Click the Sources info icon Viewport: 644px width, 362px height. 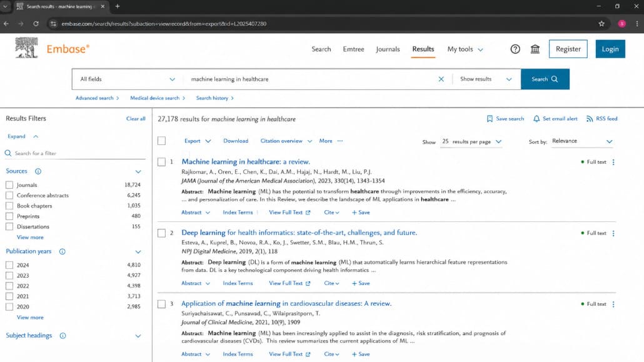pos(38,171)
